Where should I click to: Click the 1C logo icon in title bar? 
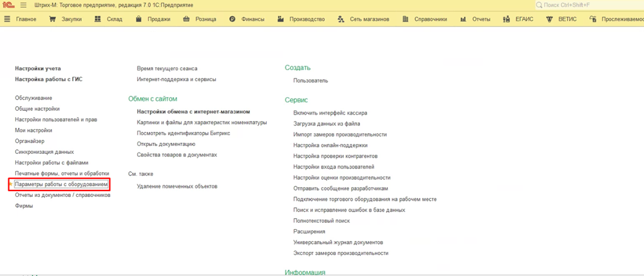tap(8, 5)
